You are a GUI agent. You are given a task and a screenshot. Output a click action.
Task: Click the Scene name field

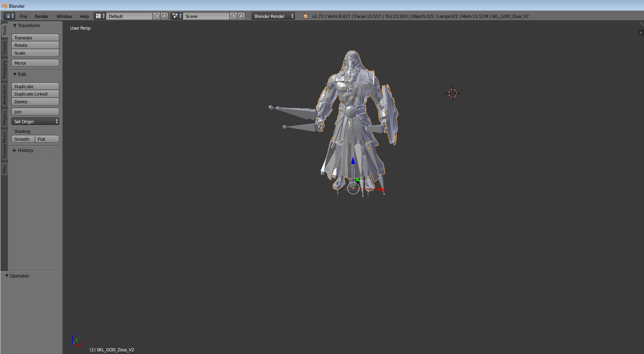[206, 16]
